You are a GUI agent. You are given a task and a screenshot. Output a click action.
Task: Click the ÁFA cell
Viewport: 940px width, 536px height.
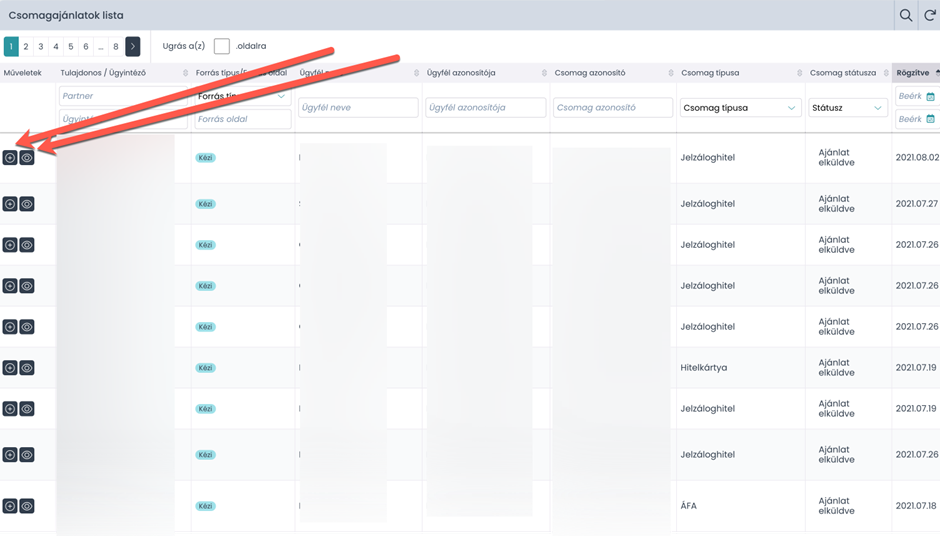tap(688, 506)
